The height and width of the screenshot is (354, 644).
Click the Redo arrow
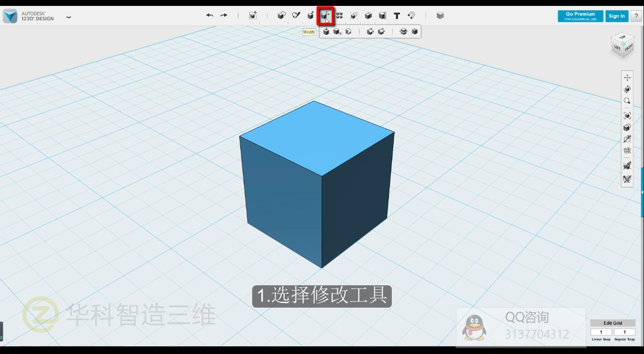(x=224, y=16)
